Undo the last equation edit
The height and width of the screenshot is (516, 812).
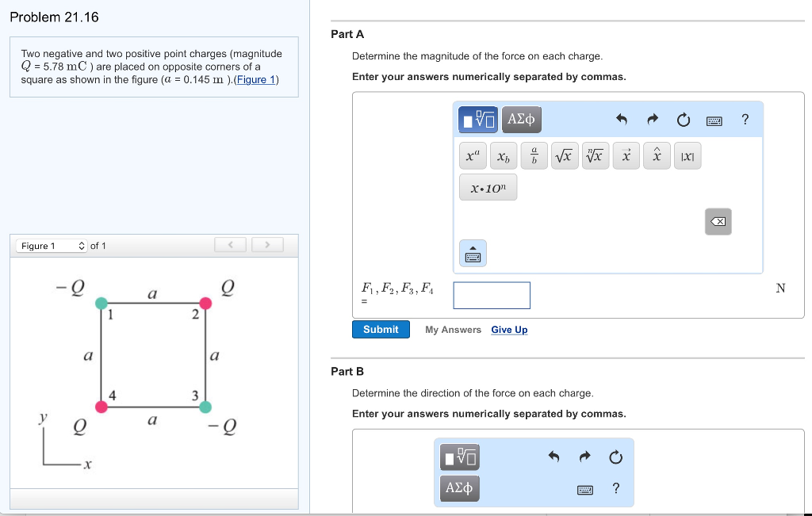tap(623, 119)
